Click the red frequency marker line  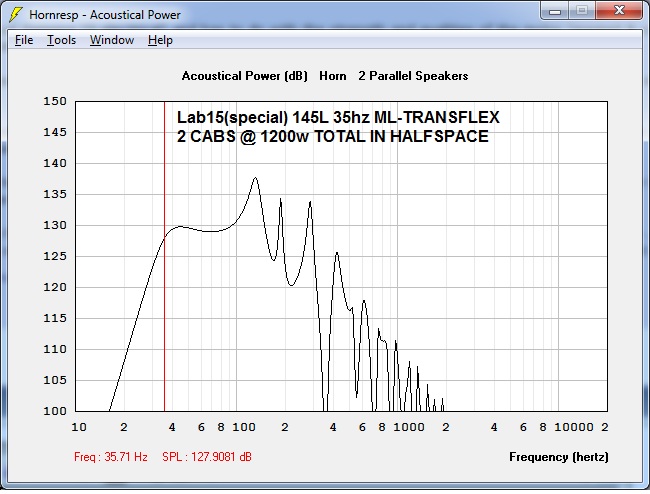pos(165,256)
